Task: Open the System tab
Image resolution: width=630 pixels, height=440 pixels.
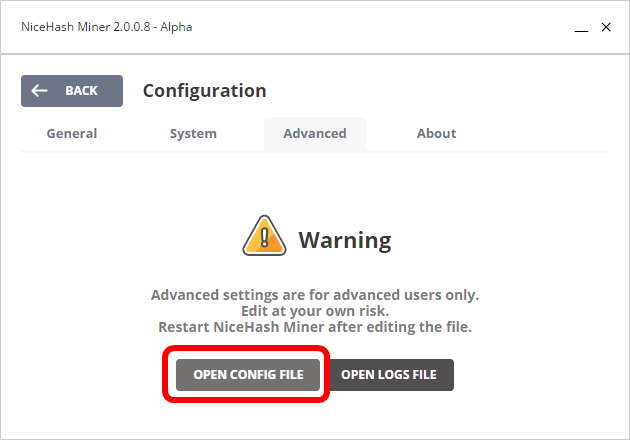Action: (x=193, y=133)
